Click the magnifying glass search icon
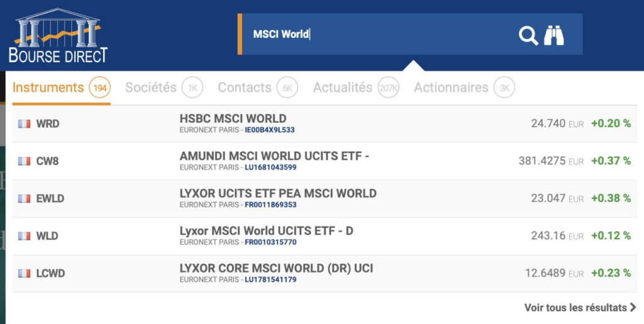This screenshot has width=644, height=324. click(x=528, y=35)
